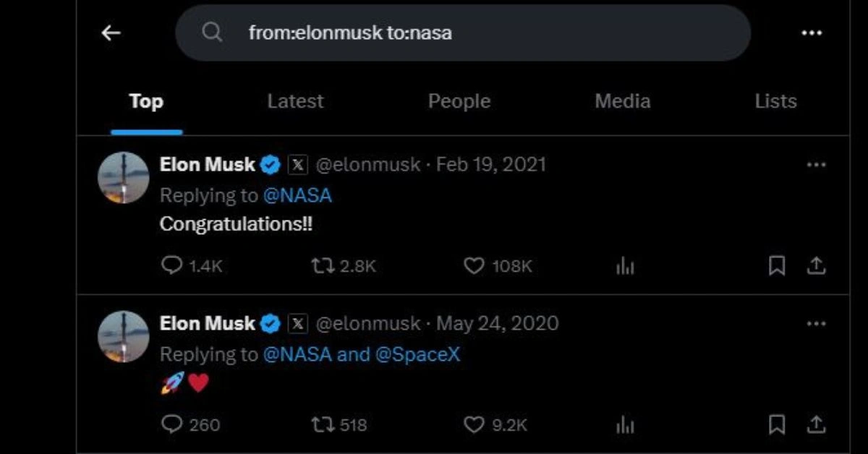Like the rocket and heart emoji tweet
The image size is (868, 454).
474,424
